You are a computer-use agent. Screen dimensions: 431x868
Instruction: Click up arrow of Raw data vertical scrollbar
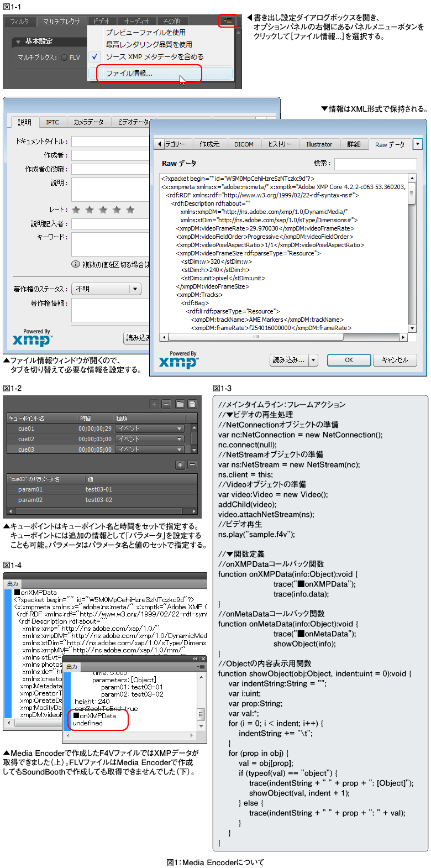[x=412, y=178]
